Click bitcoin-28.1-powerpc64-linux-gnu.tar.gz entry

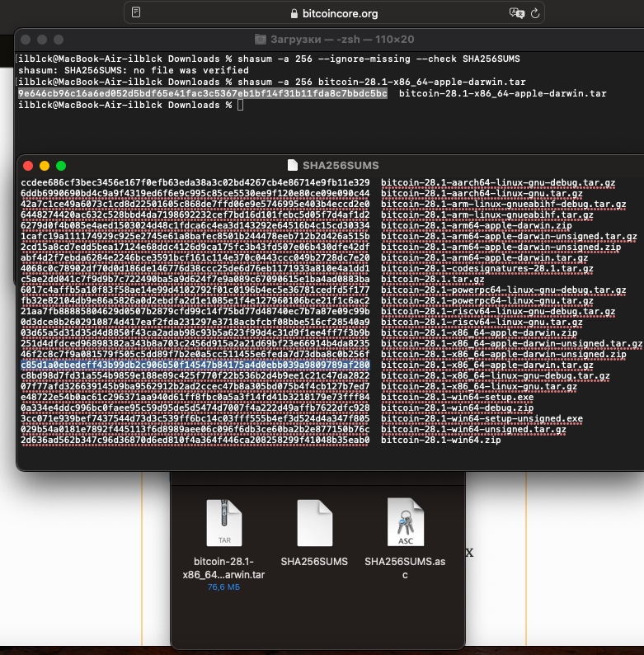(x=487, y=301)
